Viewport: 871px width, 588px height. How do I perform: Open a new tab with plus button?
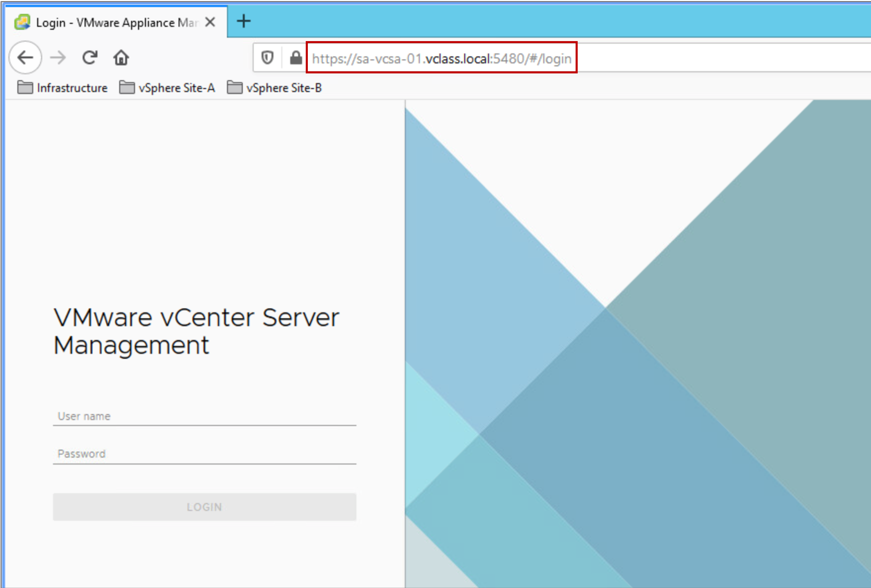coord(243,21)
